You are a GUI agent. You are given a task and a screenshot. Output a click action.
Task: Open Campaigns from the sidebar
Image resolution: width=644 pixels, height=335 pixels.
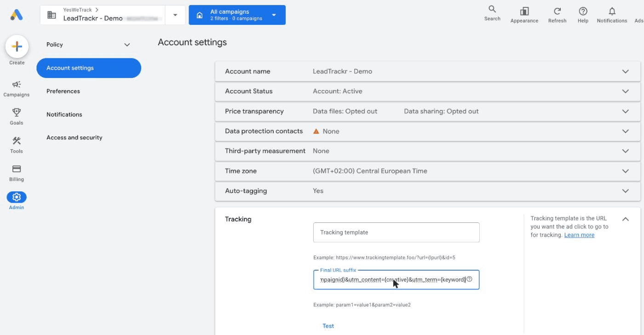pyautogui.click(x=17, y=88)
